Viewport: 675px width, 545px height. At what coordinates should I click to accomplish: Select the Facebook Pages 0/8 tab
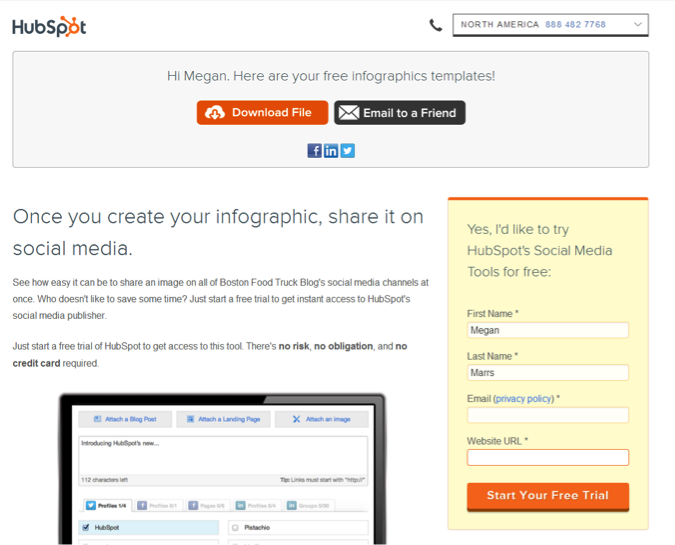208,505
